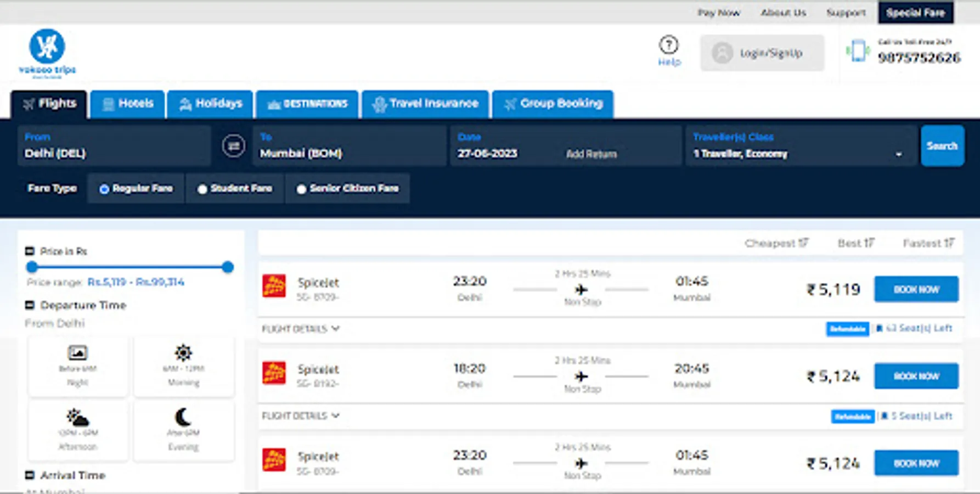Click the Search button
This screenshot has height=494, width=980.
tap(942, 146)
